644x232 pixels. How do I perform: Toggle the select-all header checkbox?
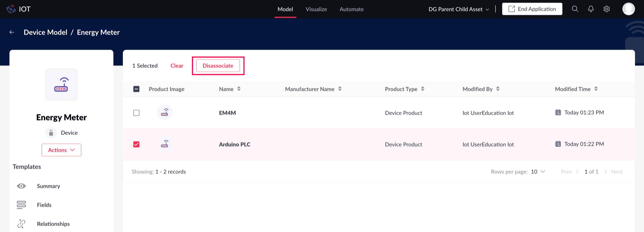tap(136, 89)
